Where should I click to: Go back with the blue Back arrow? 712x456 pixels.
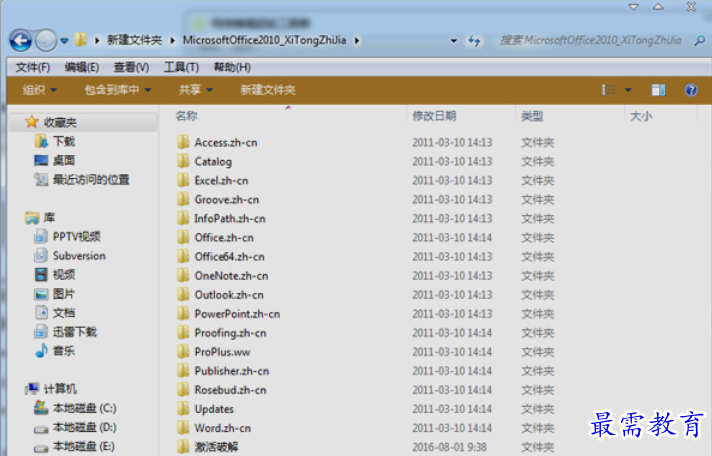click(x=20, y=41)
